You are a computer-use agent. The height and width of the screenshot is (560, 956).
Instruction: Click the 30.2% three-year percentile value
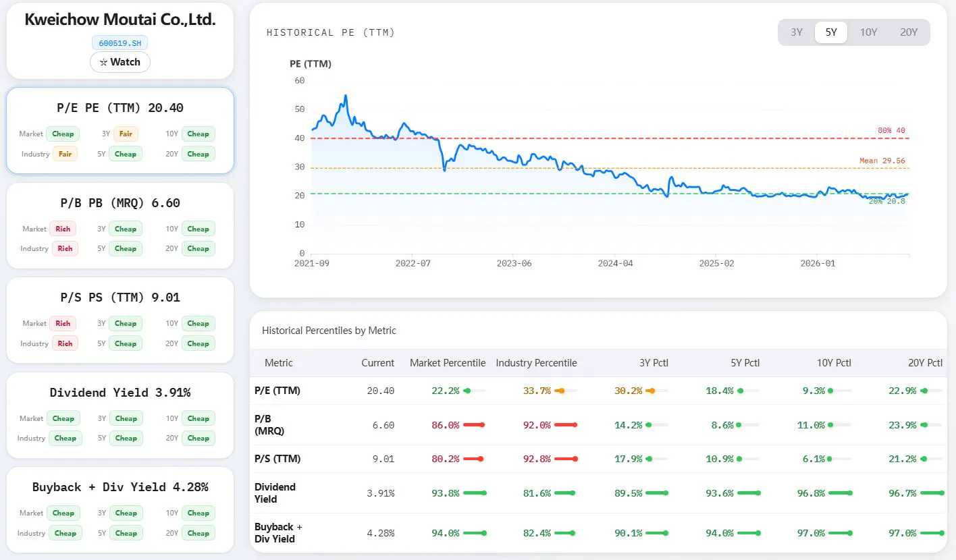coord(629,391)
